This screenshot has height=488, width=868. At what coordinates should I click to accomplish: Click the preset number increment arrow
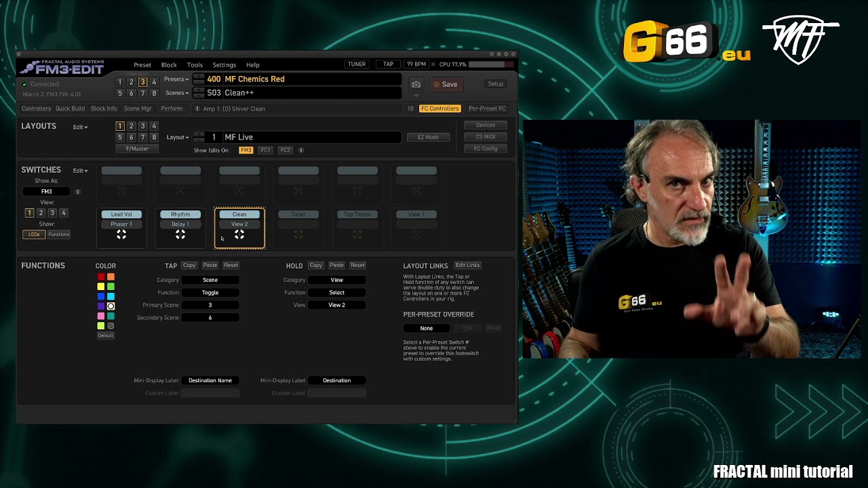coord(199,77)
